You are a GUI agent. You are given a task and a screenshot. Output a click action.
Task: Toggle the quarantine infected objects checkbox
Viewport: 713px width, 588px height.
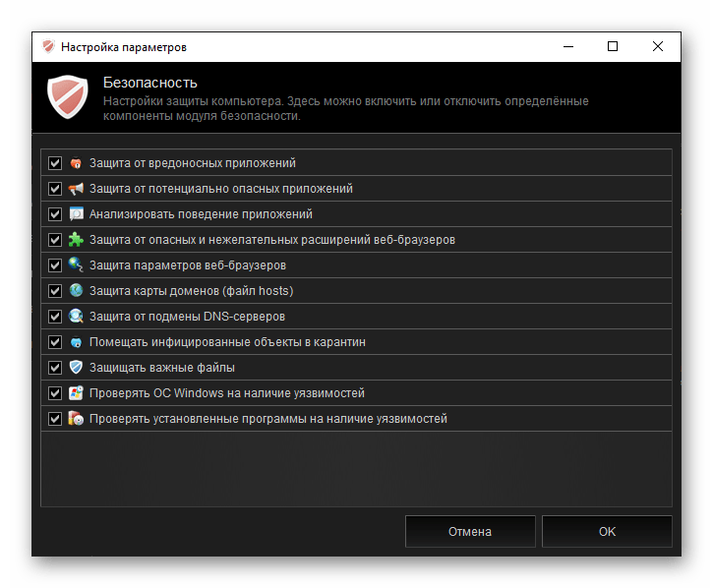click(x=55, y=342)
